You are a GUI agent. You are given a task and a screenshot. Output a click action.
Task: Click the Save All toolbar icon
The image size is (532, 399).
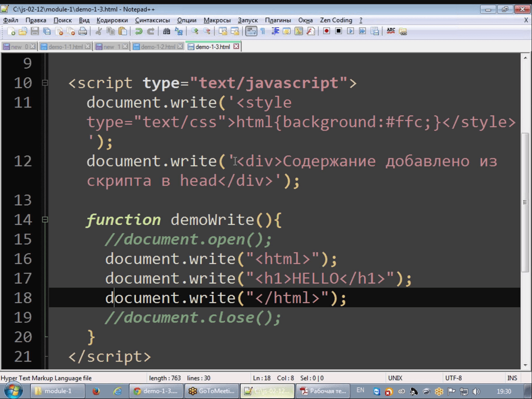(47, 31)
